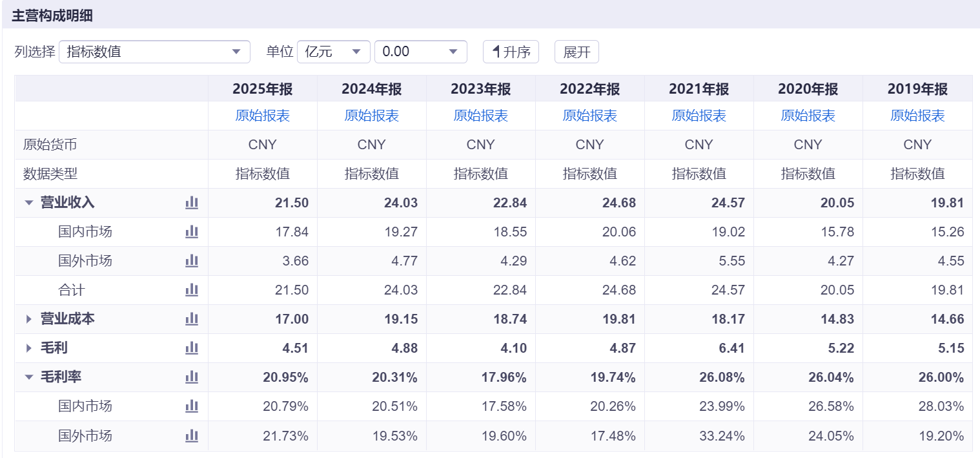Open 原始报表 link for 2019年报
Screen dimensions: 980x458
tap(917, 116)
